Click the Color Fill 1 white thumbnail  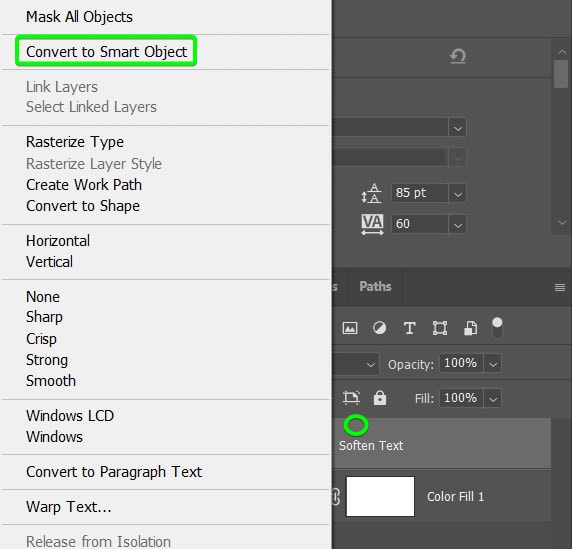pyautogui.click(x=380, y=496)
